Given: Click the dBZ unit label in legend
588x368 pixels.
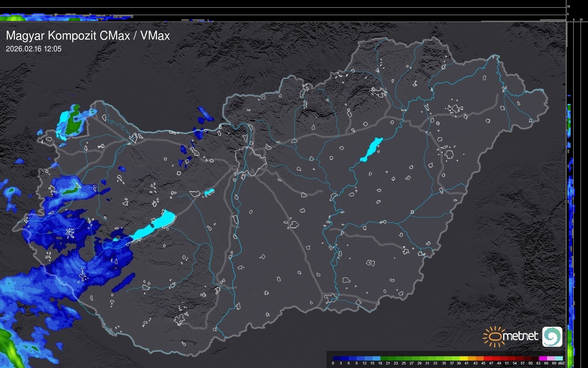Looking at the screenshot, I should tap(561, 363).
